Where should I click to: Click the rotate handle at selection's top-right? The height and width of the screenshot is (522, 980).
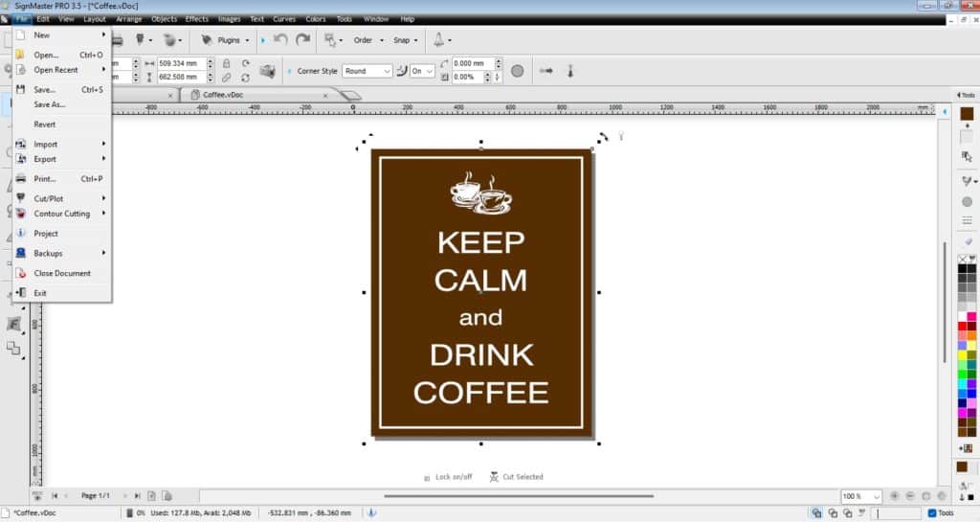[x=603, y=136]
